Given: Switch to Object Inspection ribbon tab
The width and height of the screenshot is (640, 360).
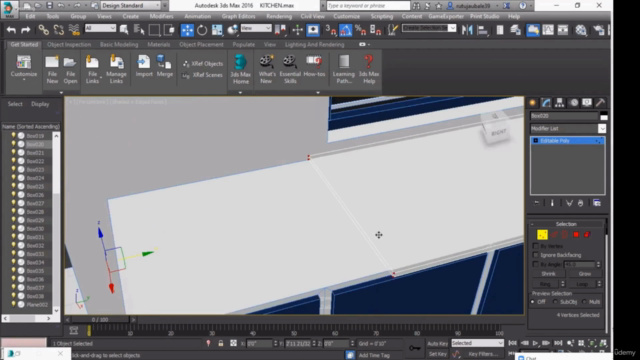Looking at the screenshot, I should (x=69, y=44).
